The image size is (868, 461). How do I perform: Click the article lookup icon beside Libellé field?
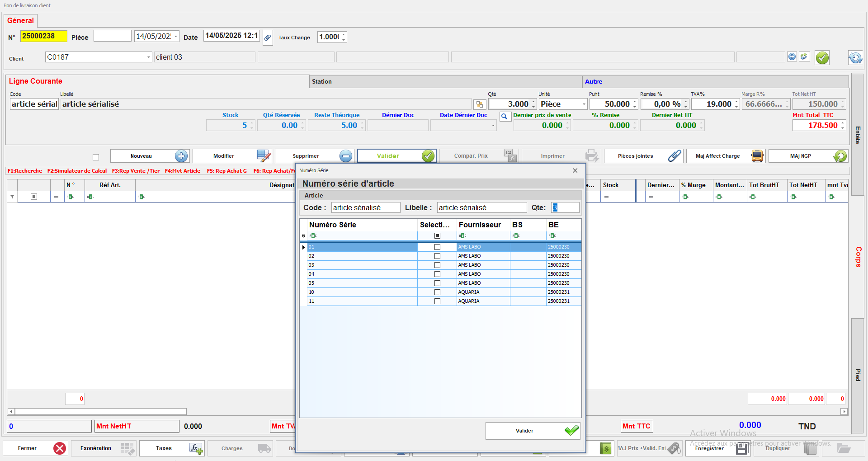point(479,104)
